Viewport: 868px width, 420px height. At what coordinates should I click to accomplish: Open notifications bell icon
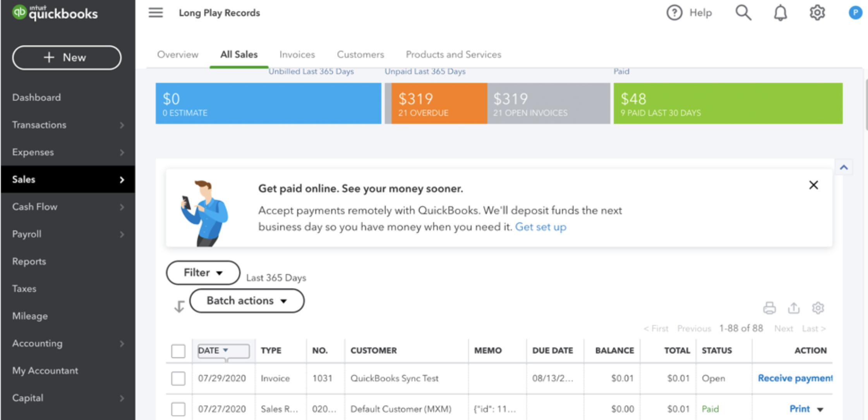pyautogui.click(x=780, y=13)
